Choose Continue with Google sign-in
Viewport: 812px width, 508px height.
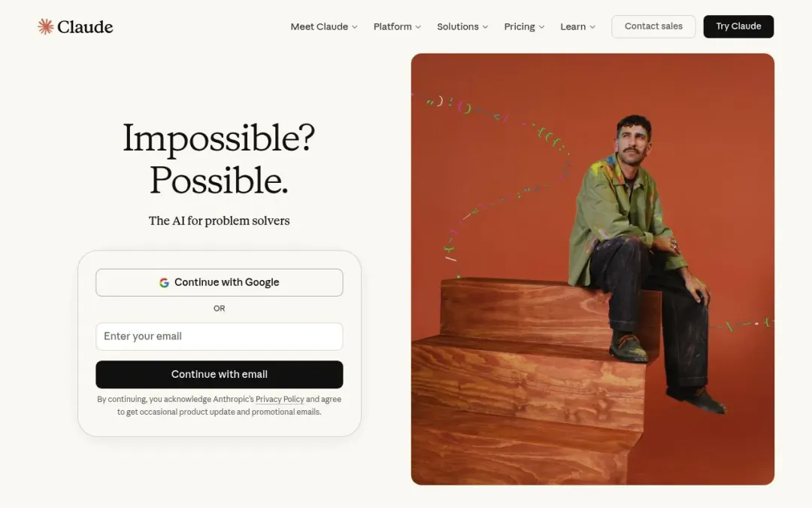219,282
